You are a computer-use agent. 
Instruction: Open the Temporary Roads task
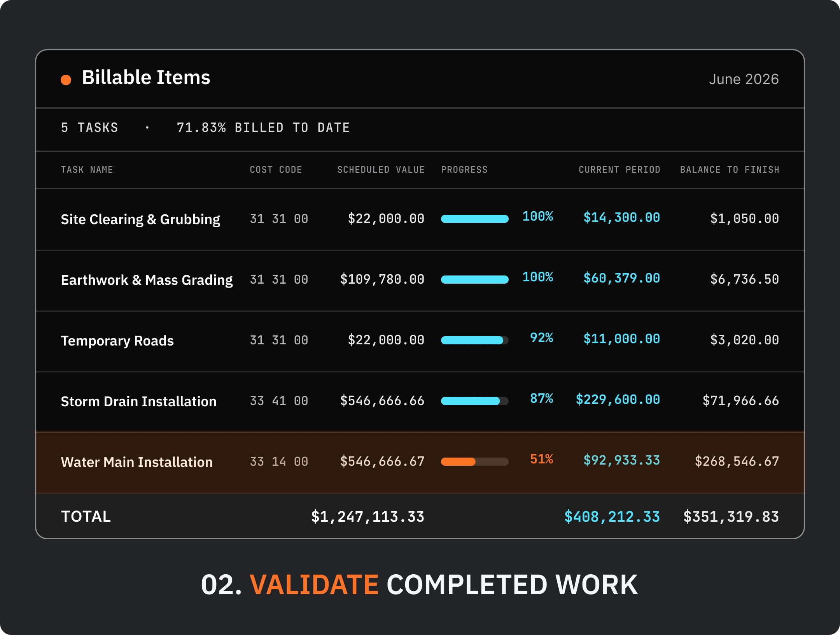(117, 340)
